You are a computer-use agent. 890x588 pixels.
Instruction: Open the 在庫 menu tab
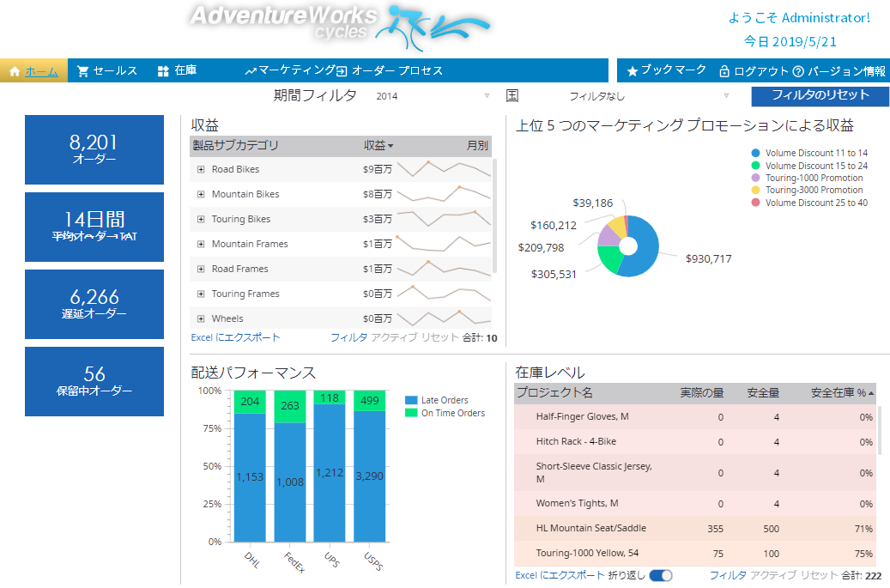185,71
